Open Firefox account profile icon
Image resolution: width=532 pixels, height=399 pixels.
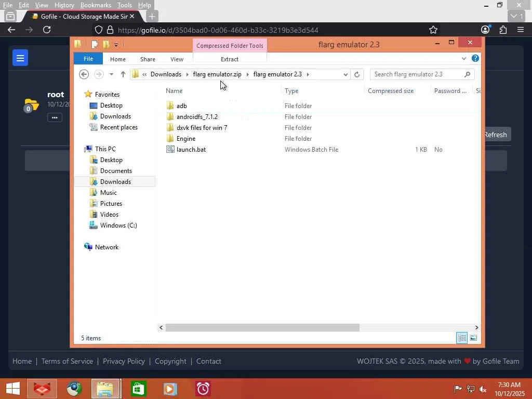point(486,30)
